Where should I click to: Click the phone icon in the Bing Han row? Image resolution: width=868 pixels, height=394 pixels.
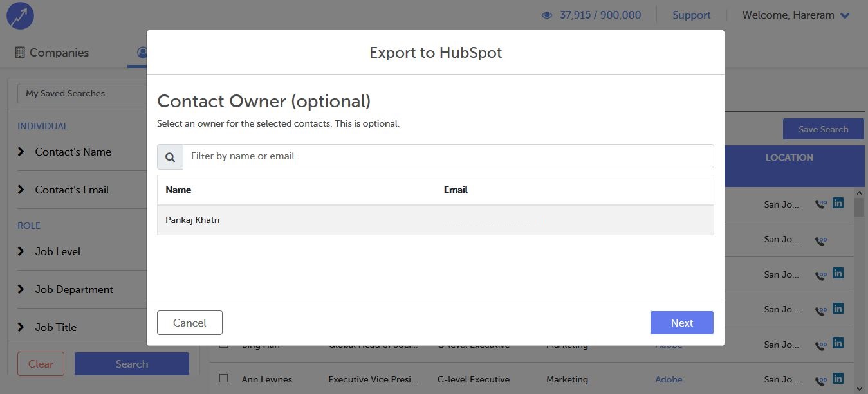pos(820,346)
